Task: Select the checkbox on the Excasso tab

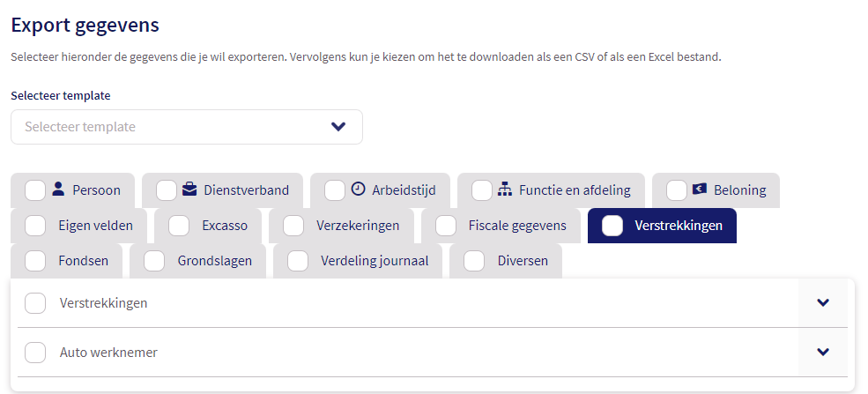Action: coord(179,226)
